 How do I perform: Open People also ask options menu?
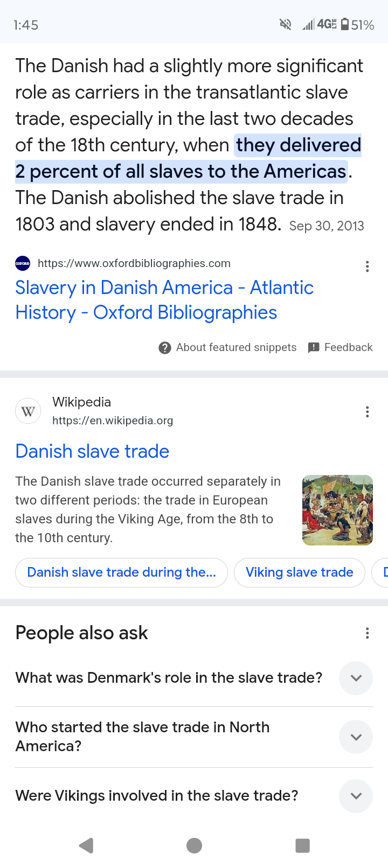[367, 633]
